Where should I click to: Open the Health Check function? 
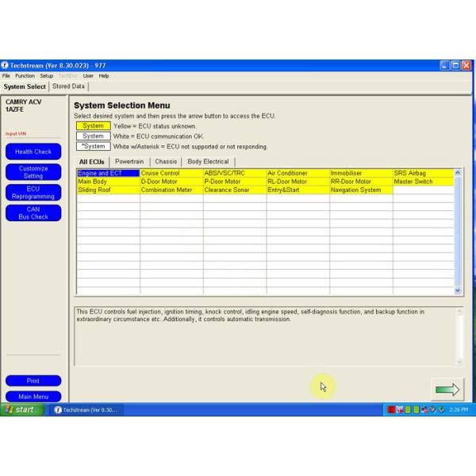click(33, 152)
